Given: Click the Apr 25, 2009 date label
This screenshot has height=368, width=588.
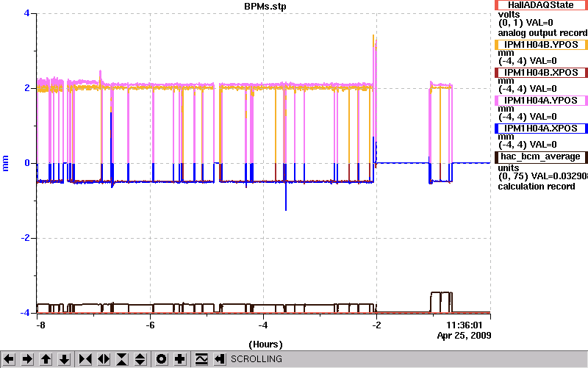Looking at the screenshot, I should 465,336.
